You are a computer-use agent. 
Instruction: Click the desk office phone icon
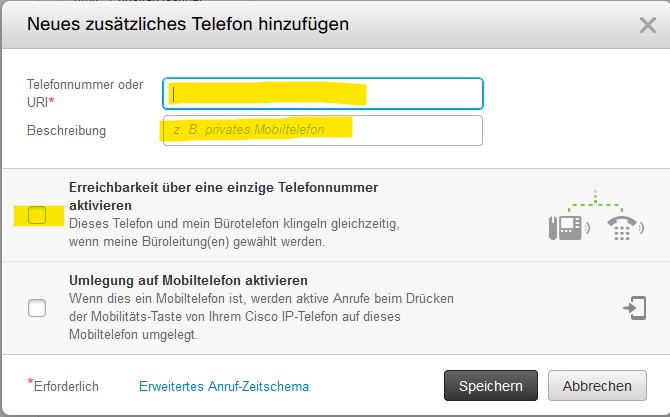click(570, 228)
